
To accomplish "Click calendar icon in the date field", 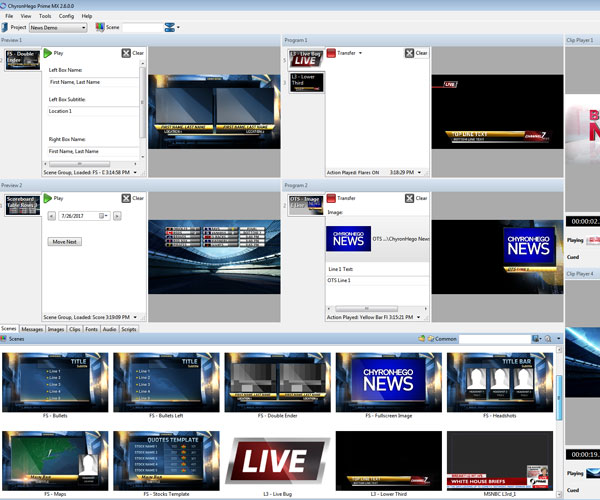I will (102, 216).
